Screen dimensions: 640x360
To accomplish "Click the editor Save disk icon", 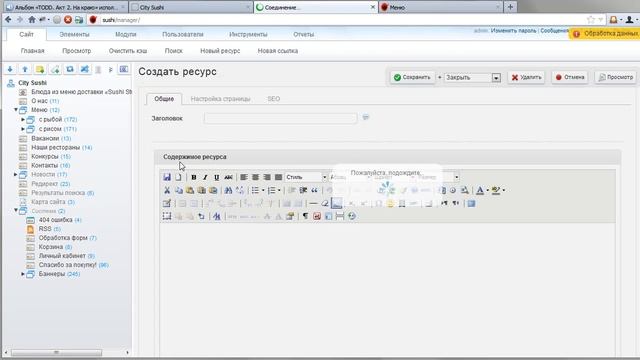I will click(167, 177).
